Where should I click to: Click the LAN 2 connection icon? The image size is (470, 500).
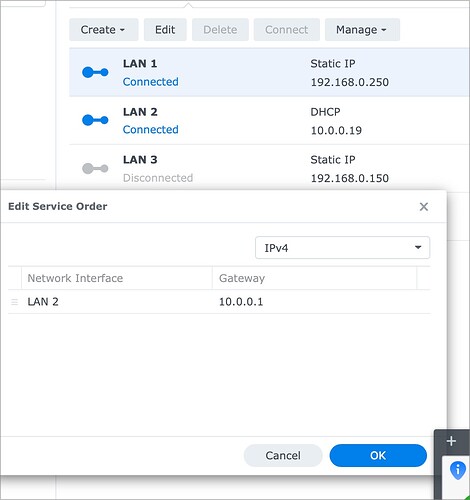95,120
